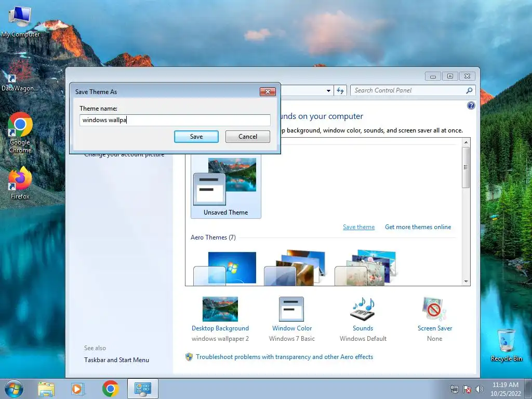Launch Google Chrome from the desktop
Screen dimensions: 532x399
(20, 132)
